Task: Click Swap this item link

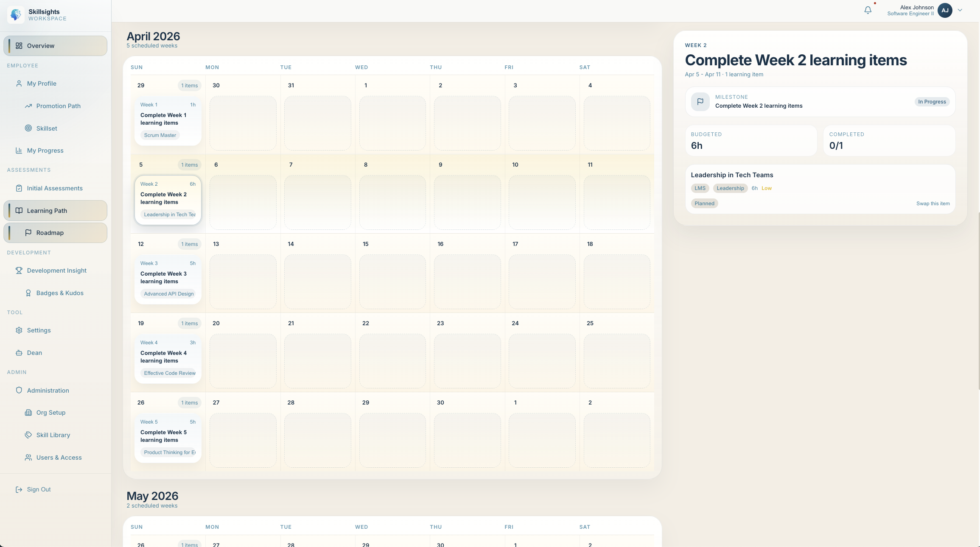Action: [932, 204]
